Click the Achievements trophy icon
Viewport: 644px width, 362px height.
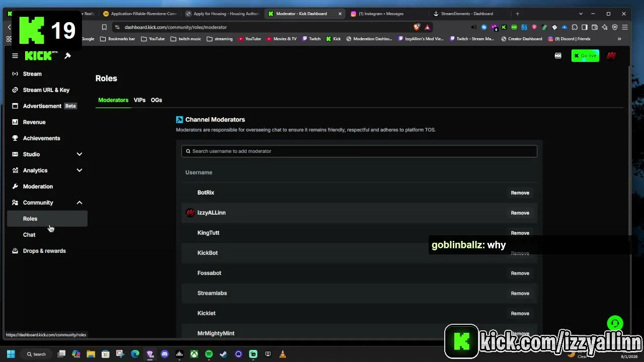[x=15, y=138]
